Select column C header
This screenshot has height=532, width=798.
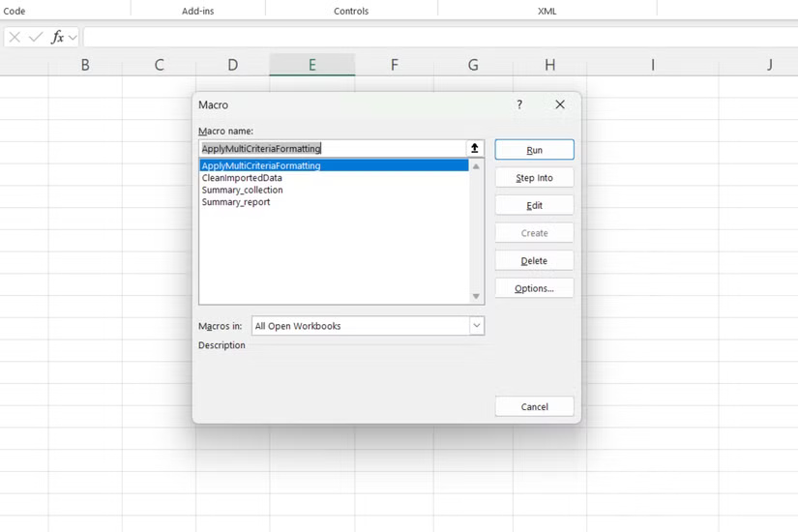[x=159, y=65]
